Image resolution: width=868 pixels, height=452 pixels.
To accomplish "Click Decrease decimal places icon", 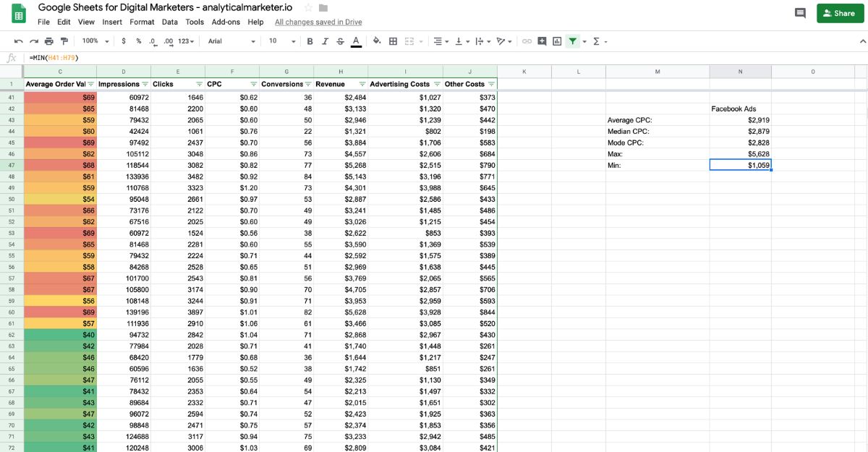I will tap(153, 41).
